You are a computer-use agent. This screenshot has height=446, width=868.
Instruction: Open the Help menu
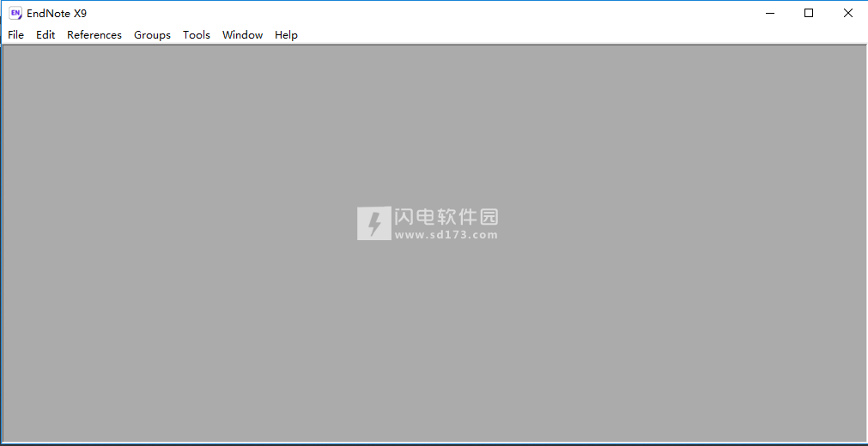286,35
